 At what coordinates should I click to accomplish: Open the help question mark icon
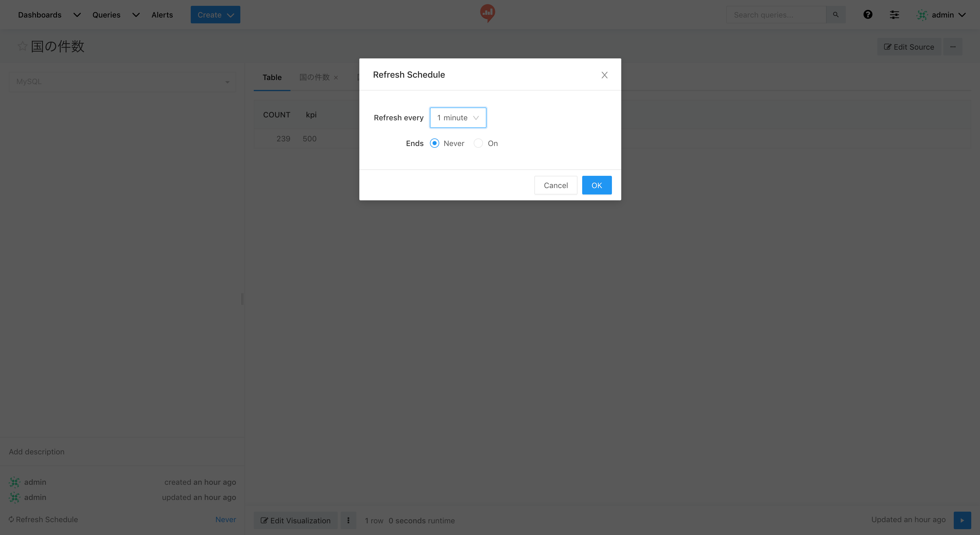pyautogui.click(x=867, y=15)
